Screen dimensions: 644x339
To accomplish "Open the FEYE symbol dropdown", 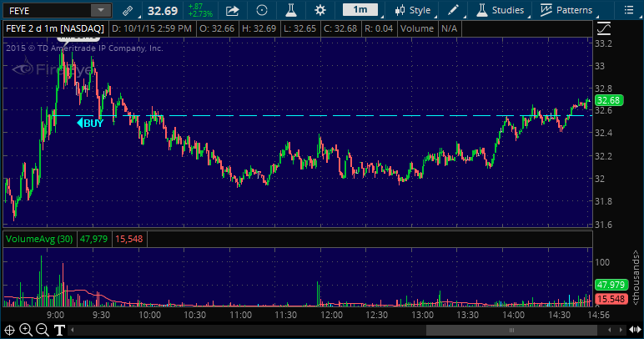I will point(100,11).
